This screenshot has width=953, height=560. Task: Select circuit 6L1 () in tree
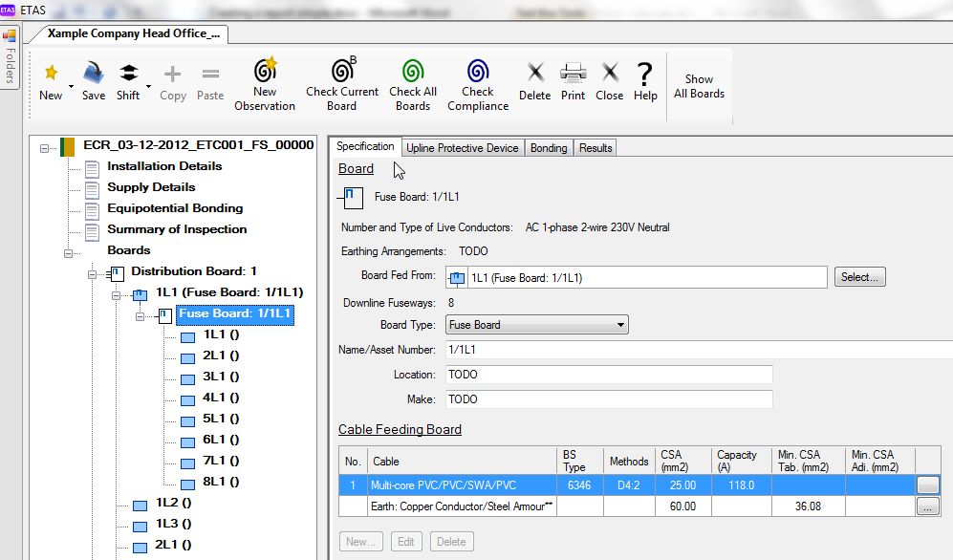(221, 440)
